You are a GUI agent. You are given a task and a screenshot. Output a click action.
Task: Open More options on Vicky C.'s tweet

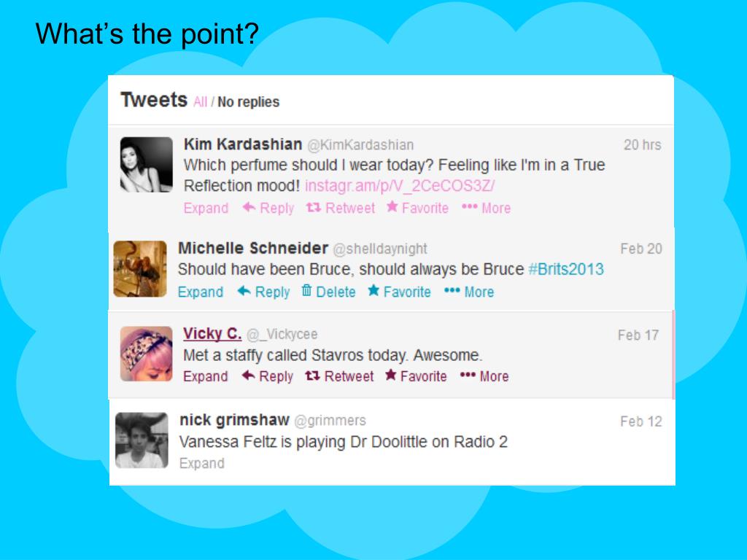[484, 376]
